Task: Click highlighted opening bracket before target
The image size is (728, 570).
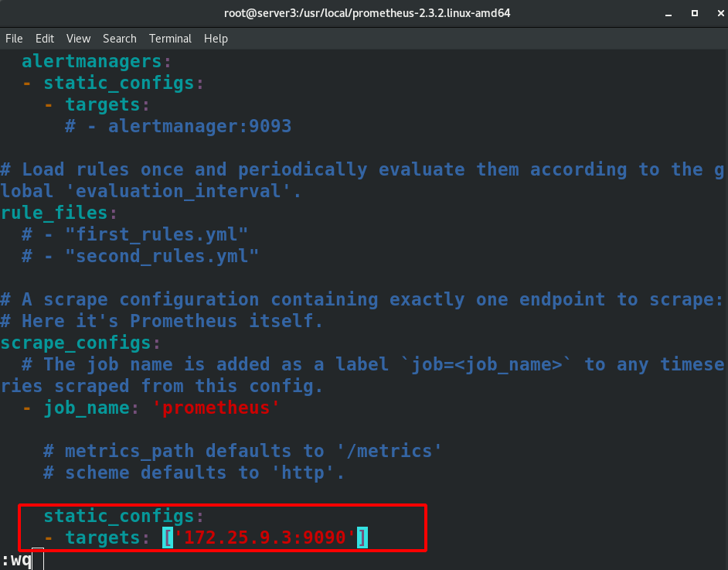Action: coord(168,538)
